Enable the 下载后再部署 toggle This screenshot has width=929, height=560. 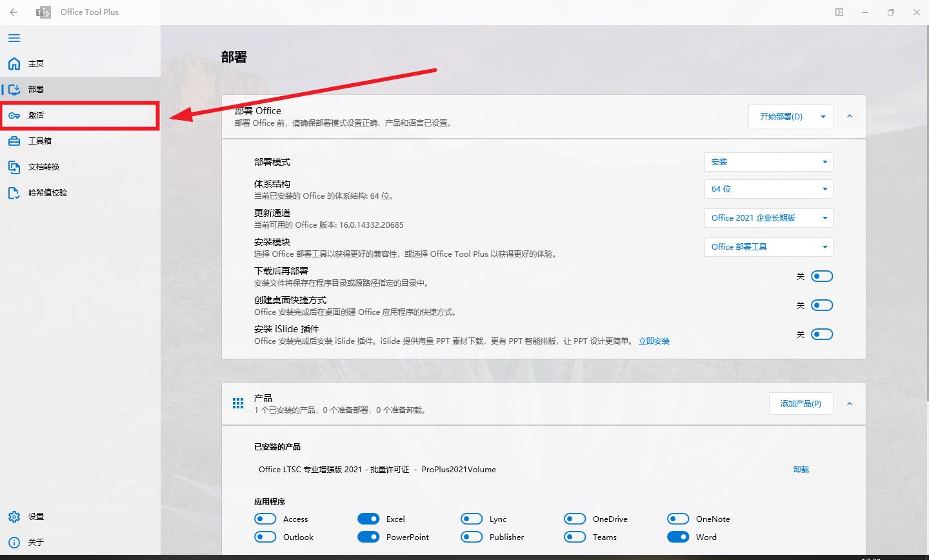[x=822, y=275]
